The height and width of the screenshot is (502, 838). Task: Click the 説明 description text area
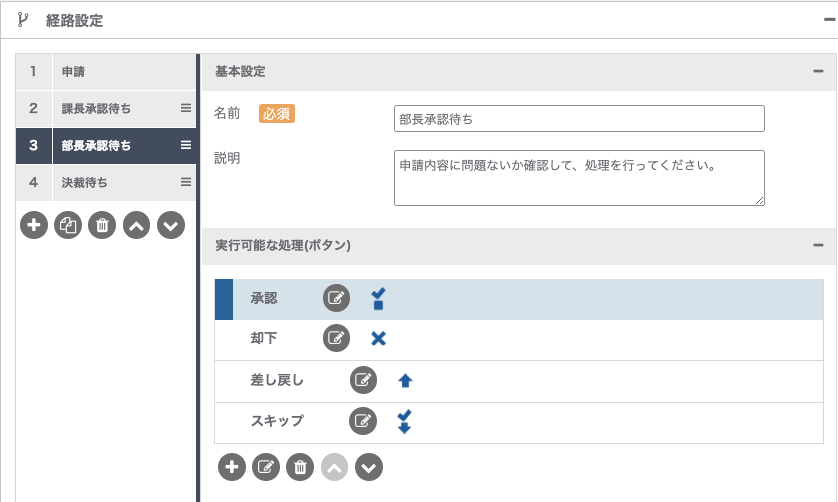[579, 178]
